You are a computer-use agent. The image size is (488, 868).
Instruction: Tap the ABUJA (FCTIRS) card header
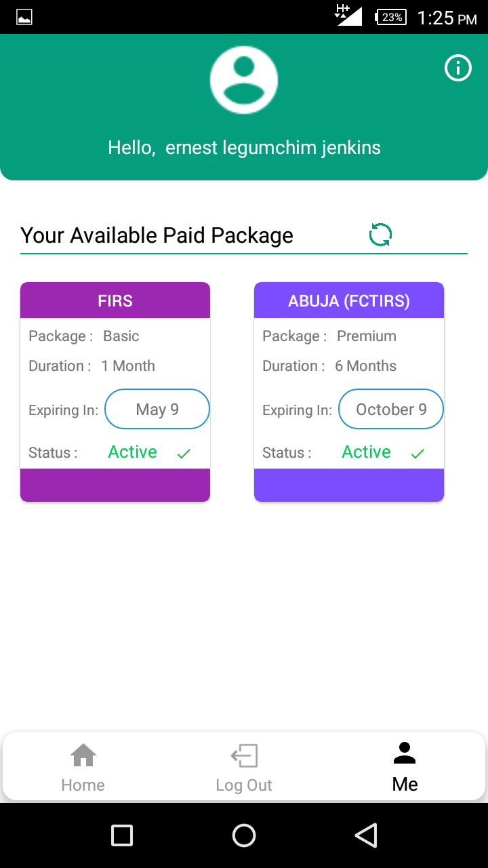(349, 300)
